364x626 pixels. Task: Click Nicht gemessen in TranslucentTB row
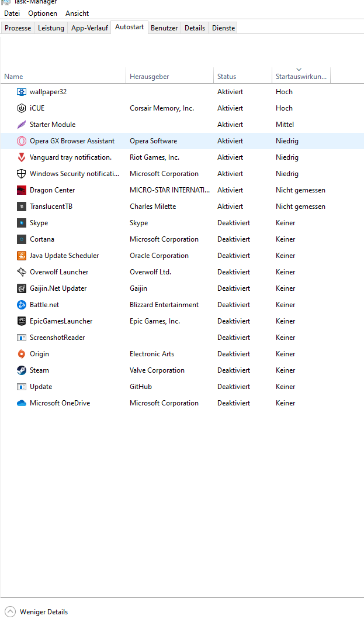pos(301,207)
